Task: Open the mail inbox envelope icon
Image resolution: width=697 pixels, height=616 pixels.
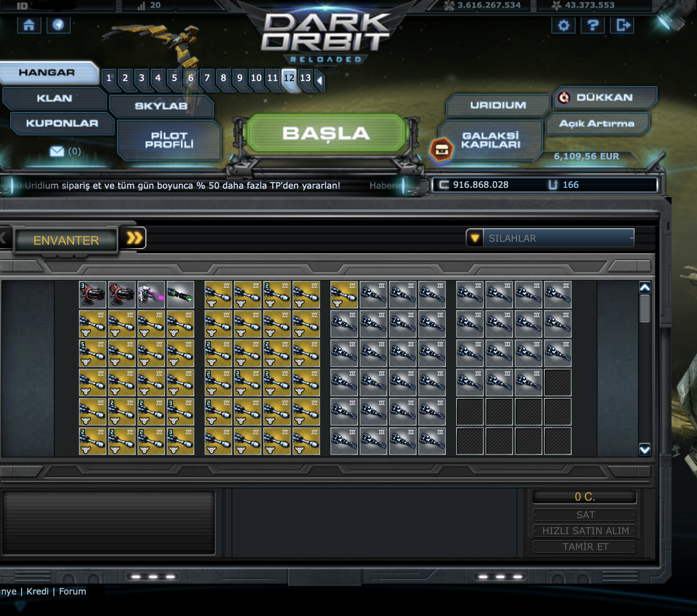Action: pos(56,151)
